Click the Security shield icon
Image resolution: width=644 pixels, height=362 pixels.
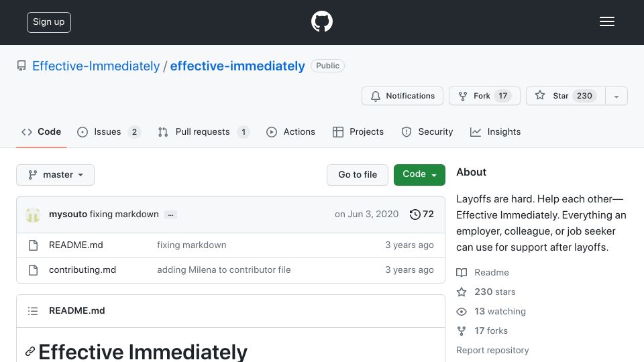[x=407, y=132]
